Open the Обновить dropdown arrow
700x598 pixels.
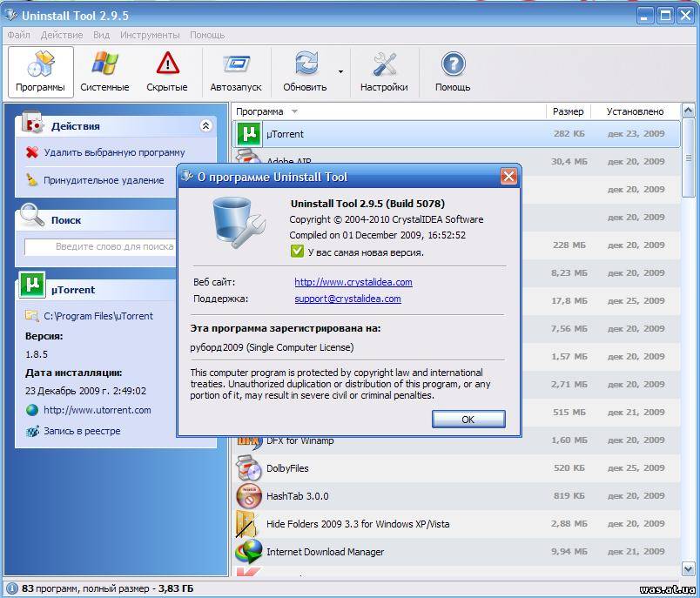pos(340,72)
